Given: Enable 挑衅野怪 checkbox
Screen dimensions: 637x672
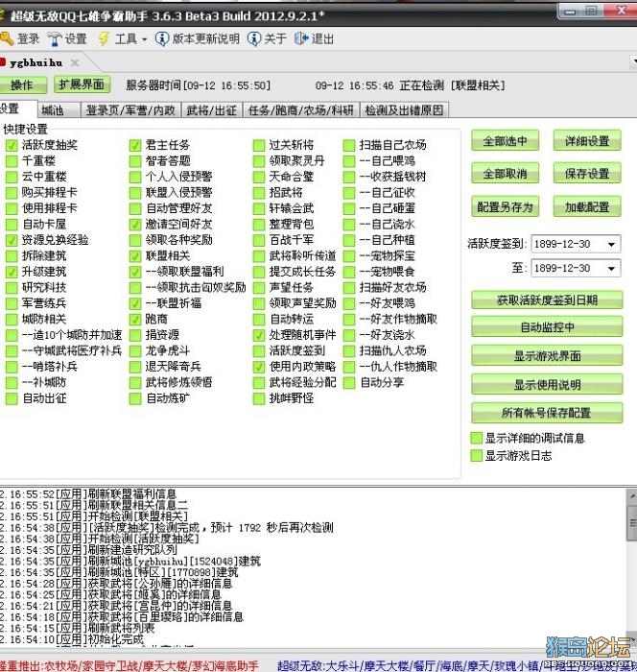Looking at the screenshot, I should pyautogui.click(x=259, y=398).
